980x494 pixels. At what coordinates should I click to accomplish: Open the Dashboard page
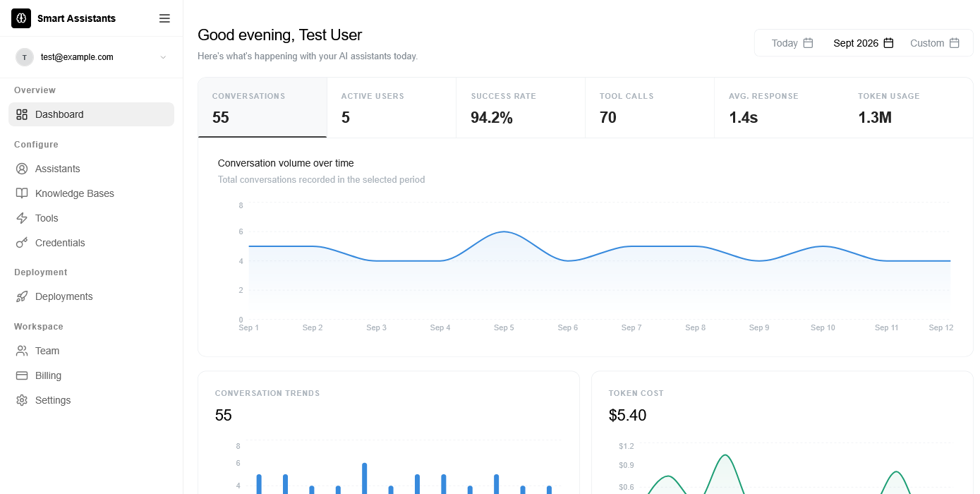[x=92, y=114]
